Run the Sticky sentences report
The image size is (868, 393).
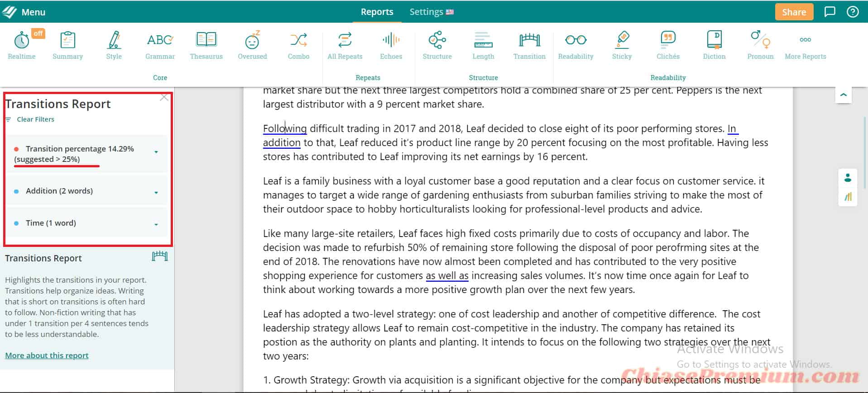pyautogui.click(x=622, y=45)
